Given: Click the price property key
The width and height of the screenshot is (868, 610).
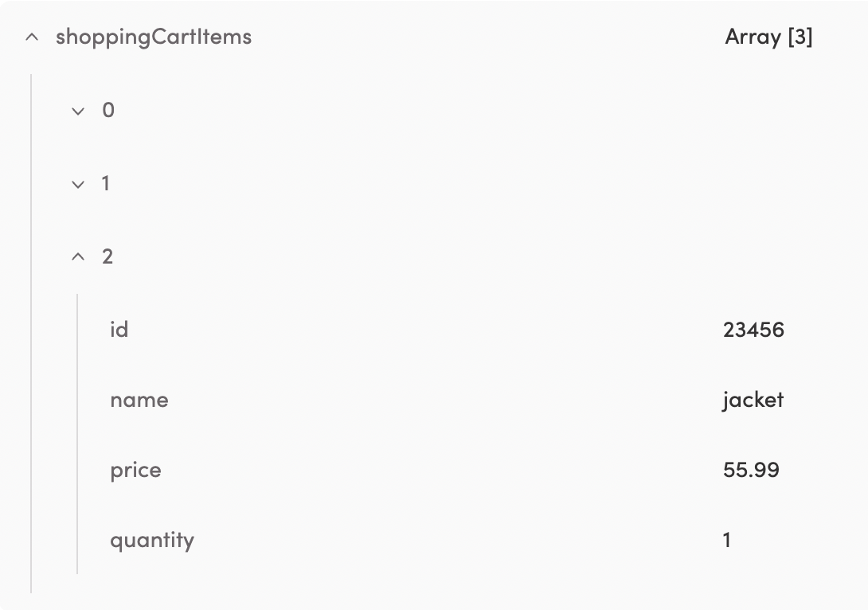Looking at the screenshot, I should [x=135, y=470].
